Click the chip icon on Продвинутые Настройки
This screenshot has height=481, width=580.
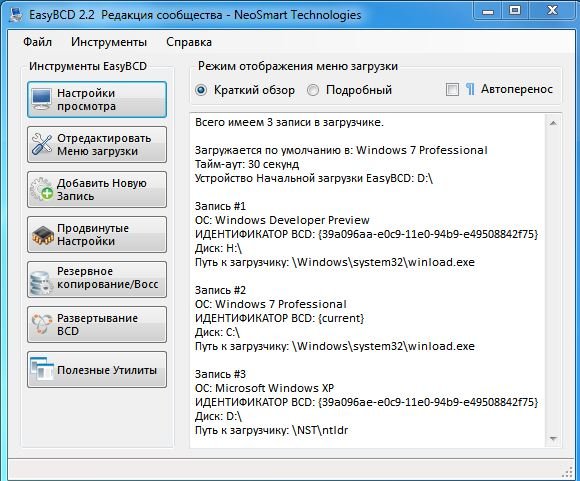point(43,236)
